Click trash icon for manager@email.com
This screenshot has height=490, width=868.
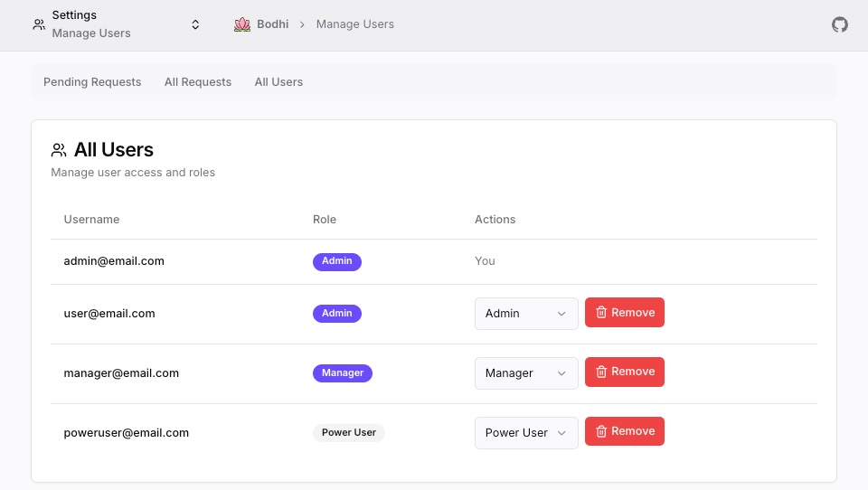[x=601, y=372]
